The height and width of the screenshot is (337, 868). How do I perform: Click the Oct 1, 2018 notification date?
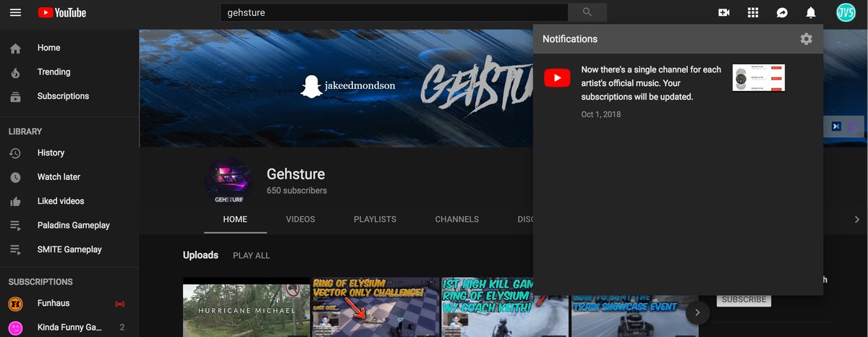point(601,114)
